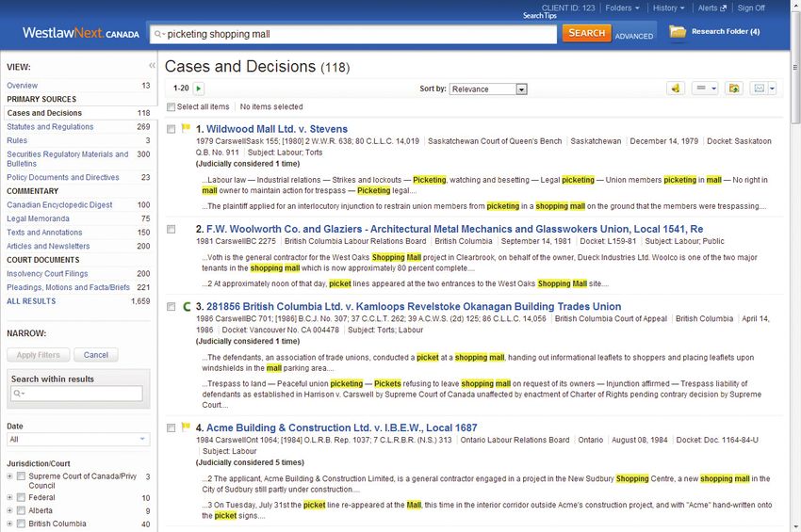The width and height of the screenshot is (801, 532).
Task: Check the British Columbia jurisdiction filter
Action: (21, 524)
